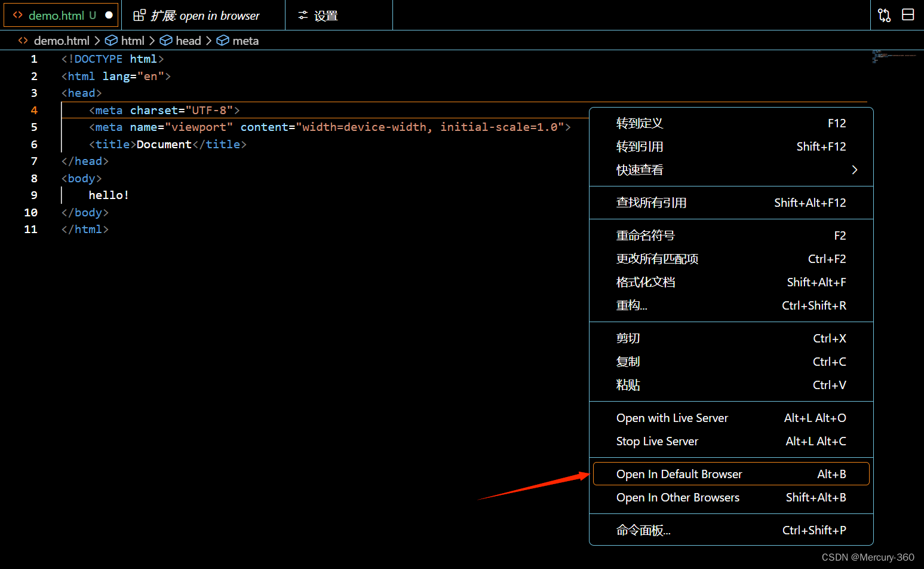
Task: Select 复制 from the context menu
Action: (x=628, y=361)
